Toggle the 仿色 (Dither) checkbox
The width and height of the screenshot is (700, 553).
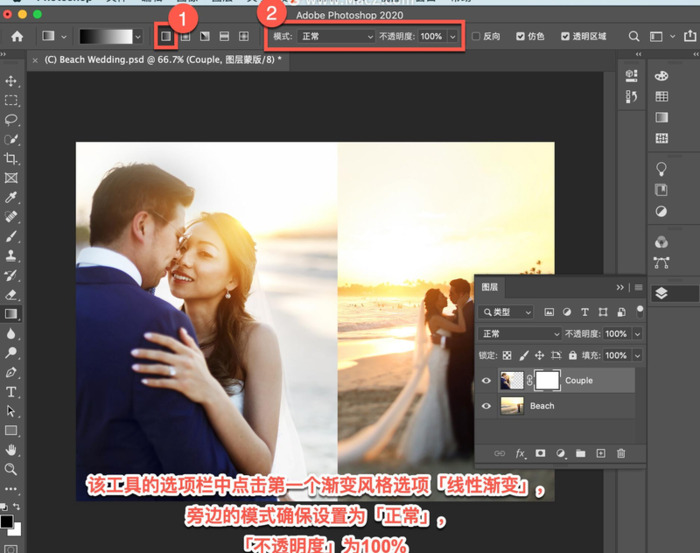[x=520, y=36]
